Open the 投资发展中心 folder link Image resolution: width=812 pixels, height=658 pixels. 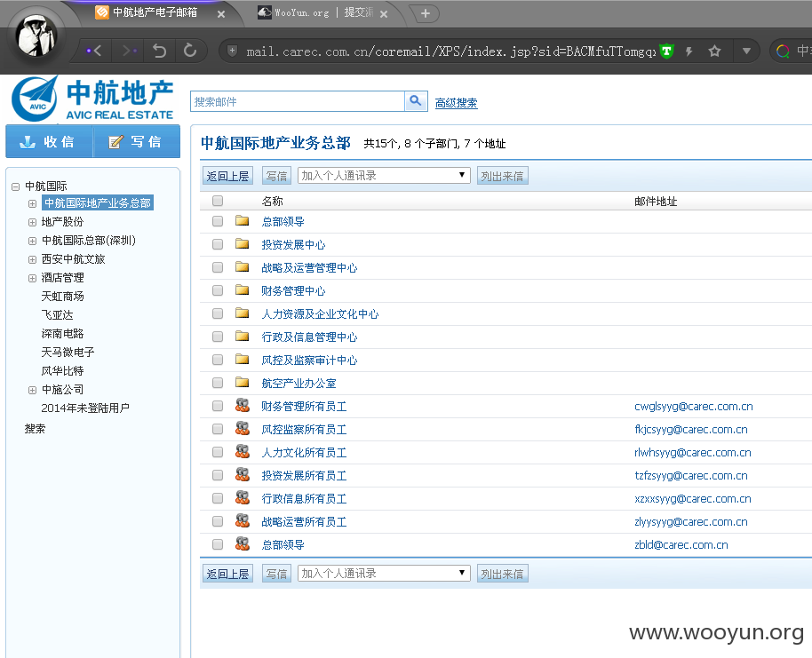click(293, 244)
